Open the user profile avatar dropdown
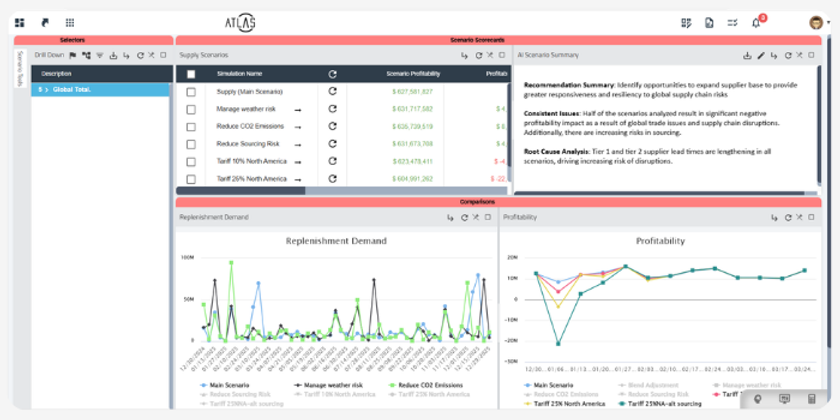Image resolution: width=840 pixels, height=420 pixels. pos(816,22)
